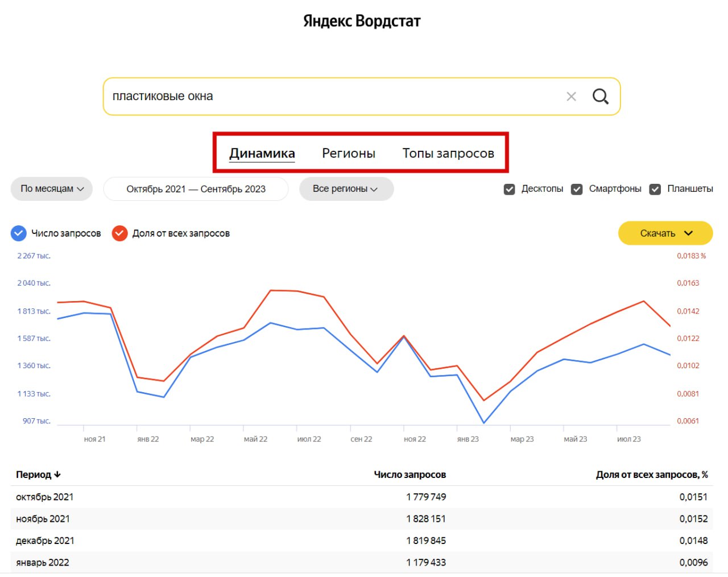
Task: Toggle the Десктопы checkbox
Action: coord(510,189)
